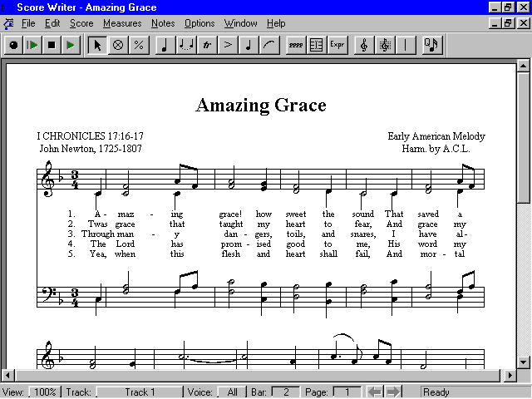Select the circled-X eraser tool
The image size is (532, 399).
[118, 45]
